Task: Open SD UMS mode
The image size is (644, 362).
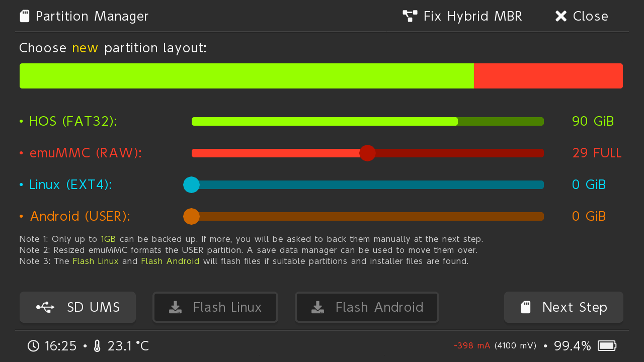Action: point(77,307)
